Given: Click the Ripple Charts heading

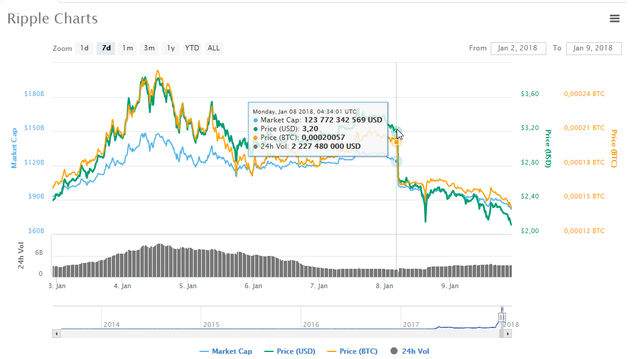Looking at the screenshot, I should click(x=53, y=19).
